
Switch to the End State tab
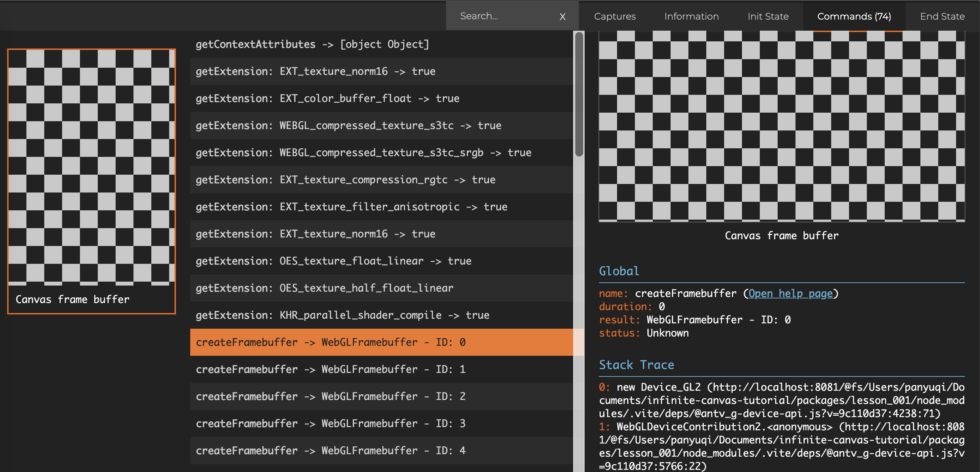click(942, 16)
